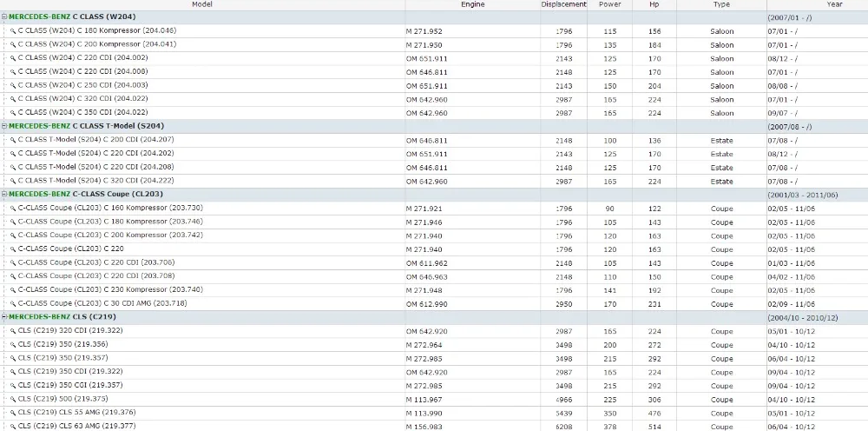Click year range (2004/10 - 2010/12)
868x431 pixels.
(802, 318)
